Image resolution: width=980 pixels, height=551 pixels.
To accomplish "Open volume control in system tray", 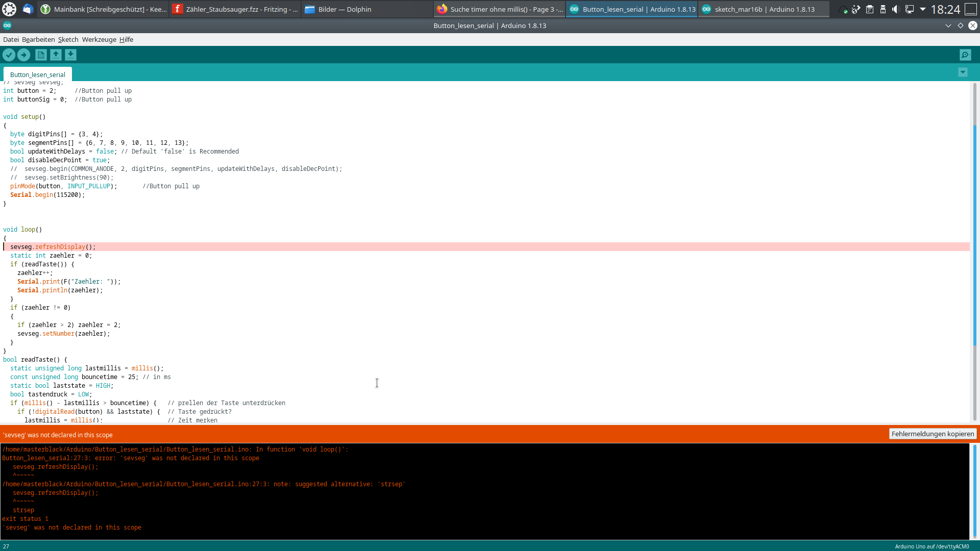I will coord(896,9).
